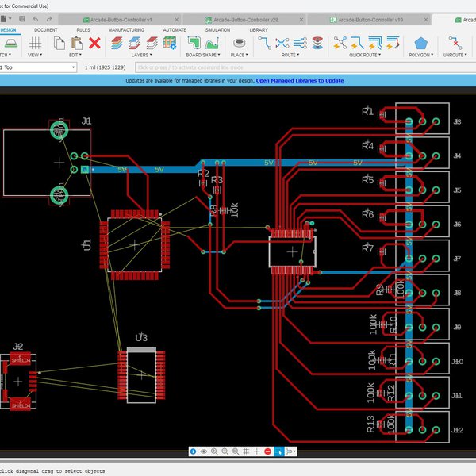Screen dimensions: 476x476
Task: Switch to the MANUFACTURING ribbon tab
Action: click(x=126, y=30)
